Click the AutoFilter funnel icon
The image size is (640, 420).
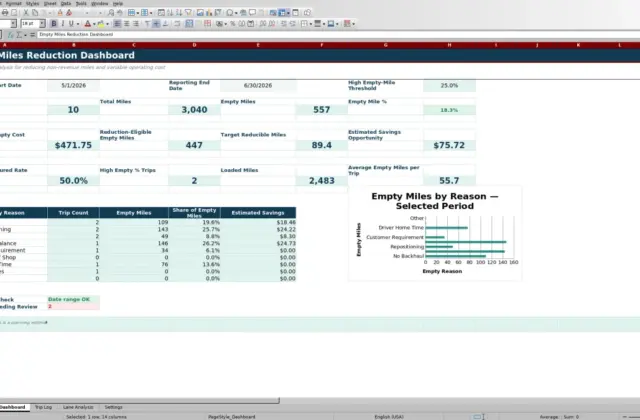tap(188, 13)
